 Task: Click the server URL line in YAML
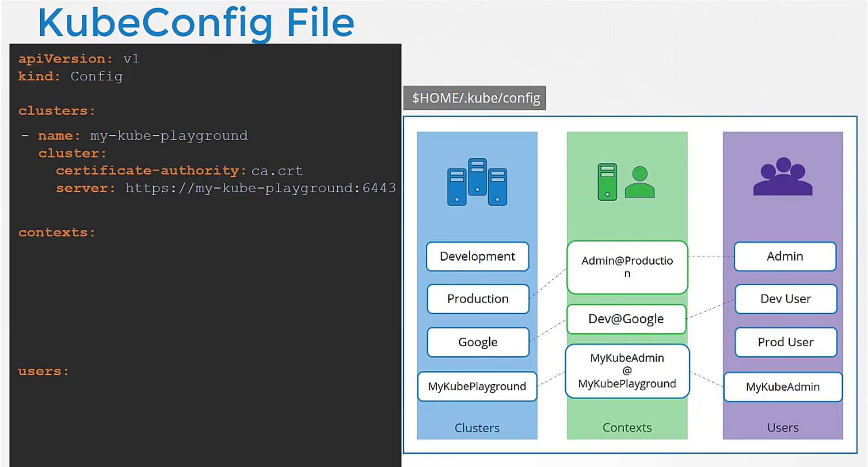tap(226, 188)
